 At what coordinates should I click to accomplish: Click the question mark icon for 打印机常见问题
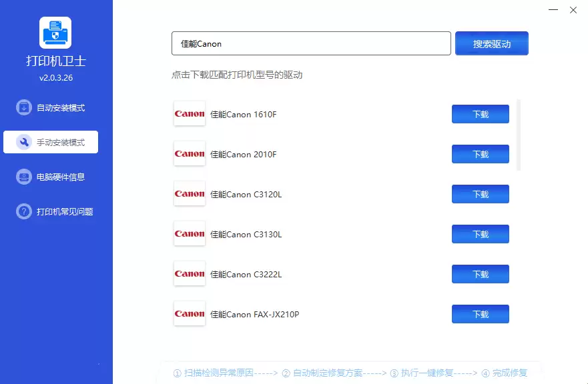pyautogui.click(x=24, y=211)
